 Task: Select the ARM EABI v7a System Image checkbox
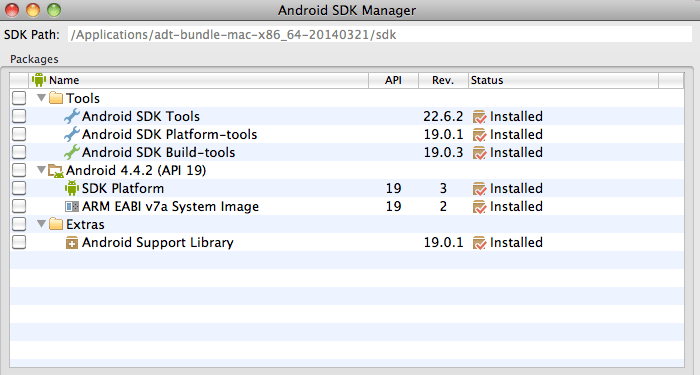point(19,206)
